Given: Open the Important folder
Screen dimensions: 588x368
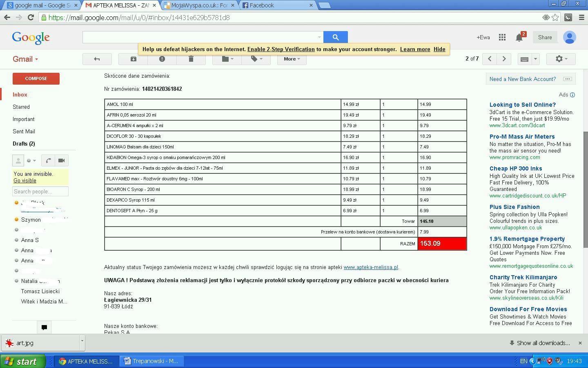Looking at the screenshot, I should (x=24, y=119).
